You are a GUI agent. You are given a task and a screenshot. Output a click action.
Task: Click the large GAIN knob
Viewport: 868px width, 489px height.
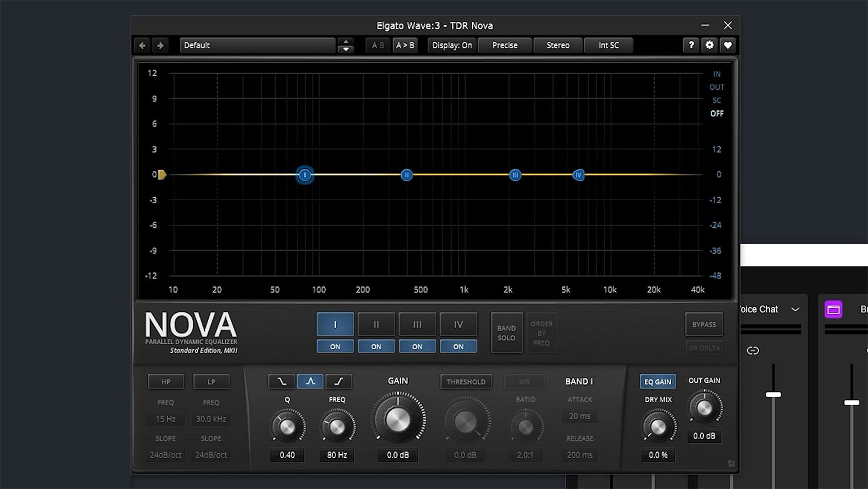(x=398, y=419)
